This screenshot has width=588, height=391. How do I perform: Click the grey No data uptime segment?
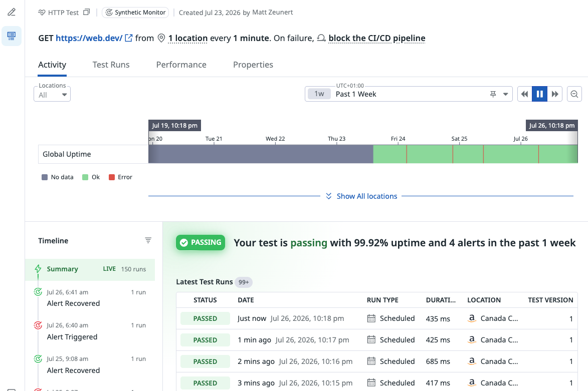[x=261, y=154]
